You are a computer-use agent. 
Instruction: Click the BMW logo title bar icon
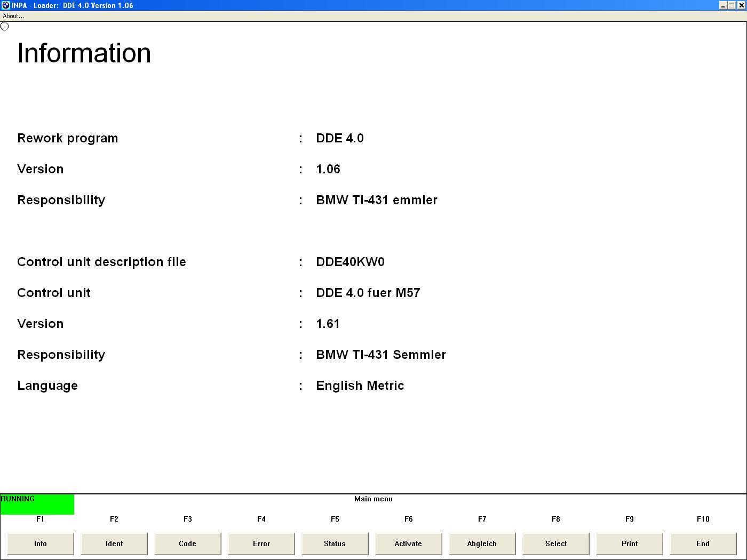[5, 5]
